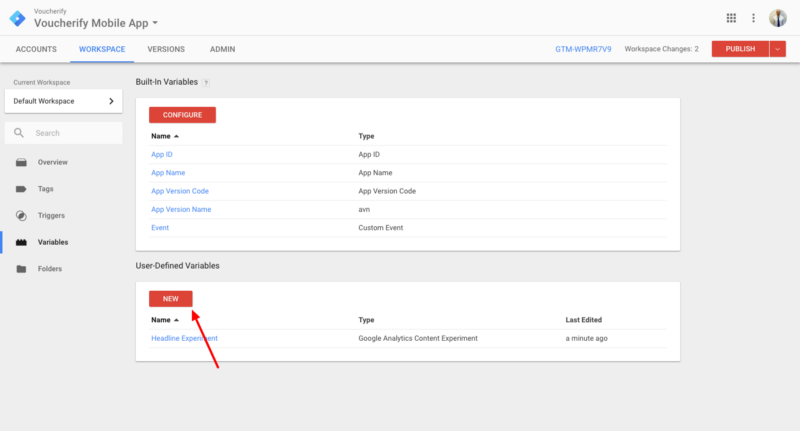The image size is (800, 431).
Task: Click the Triggers target icon
Action: point(21,216)
